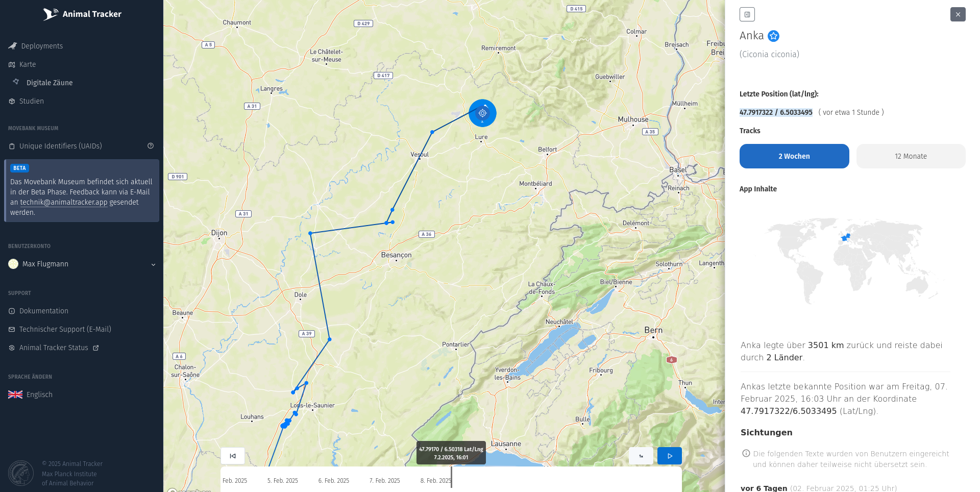980x492 pixels.
Task: Start track playback with the play button
Action: (x=670, y=456)
